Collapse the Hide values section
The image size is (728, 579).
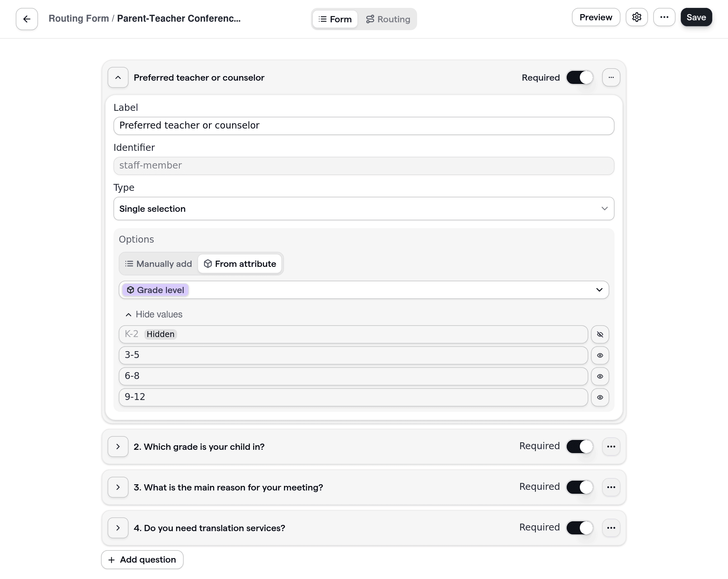click(154, 314)
